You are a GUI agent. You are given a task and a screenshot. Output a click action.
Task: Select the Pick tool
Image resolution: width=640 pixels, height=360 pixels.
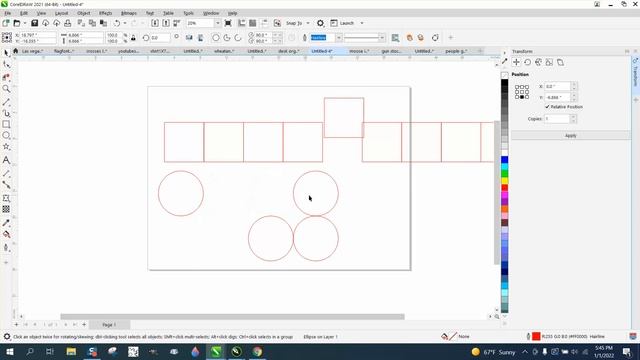pyautogui.click(x=6, y=53)
